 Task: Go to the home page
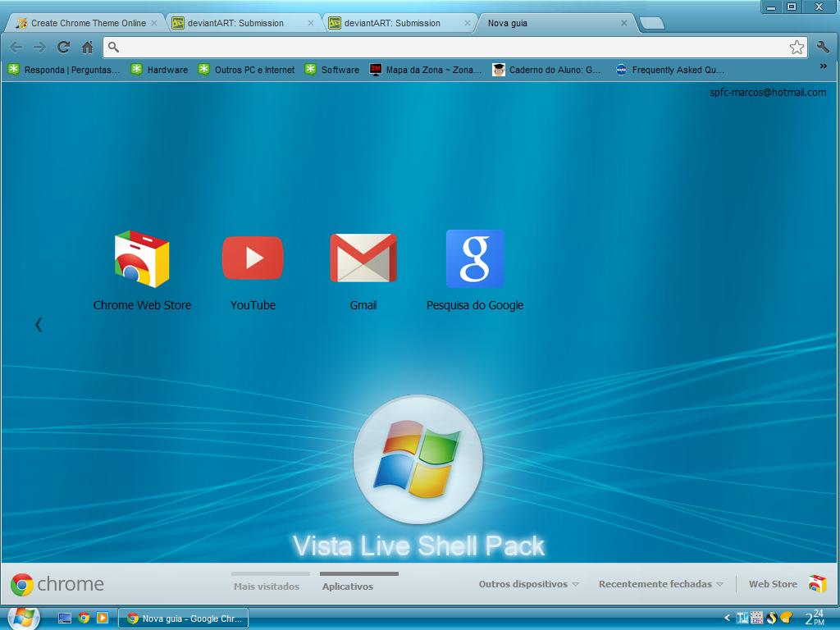(87, 47)
